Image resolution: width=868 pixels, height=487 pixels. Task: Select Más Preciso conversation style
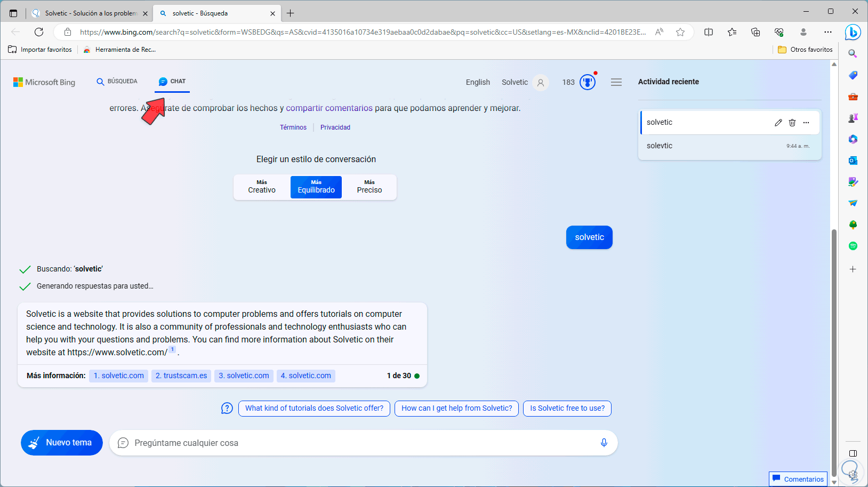point(369,187)
